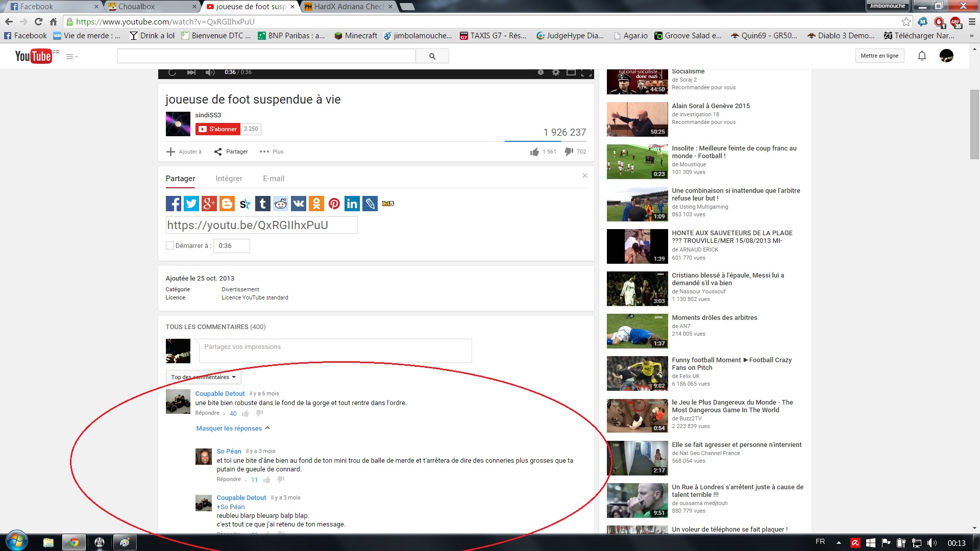
Task: Like the video with thumbs up
Action: [x=534, y=152]
